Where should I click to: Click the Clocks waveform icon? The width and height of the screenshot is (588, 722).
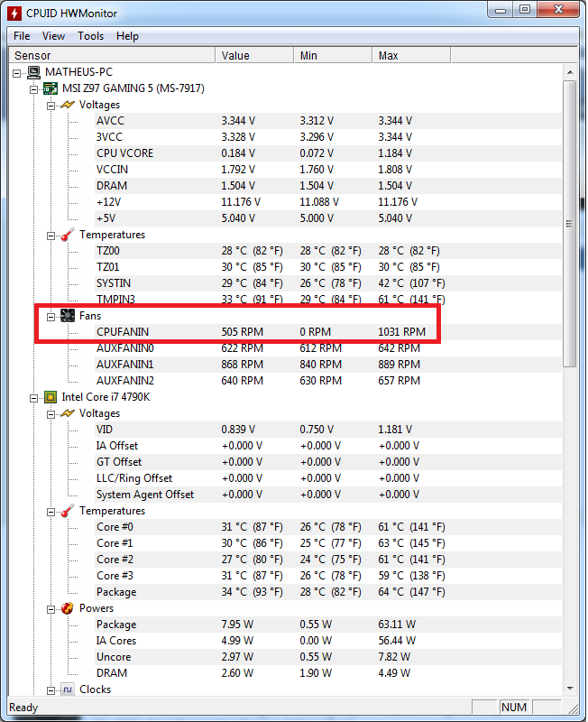tap(68, 690)
